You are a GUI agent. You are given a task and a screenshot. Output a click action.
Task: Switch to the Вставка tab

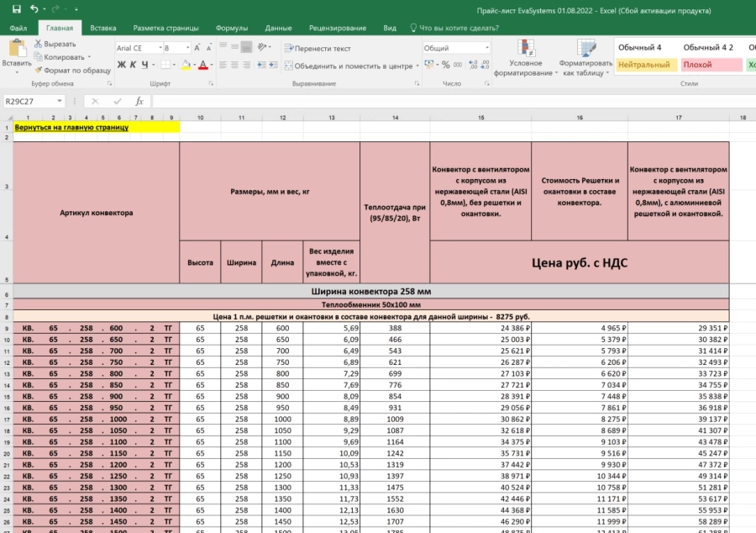[x=103, y=28]
